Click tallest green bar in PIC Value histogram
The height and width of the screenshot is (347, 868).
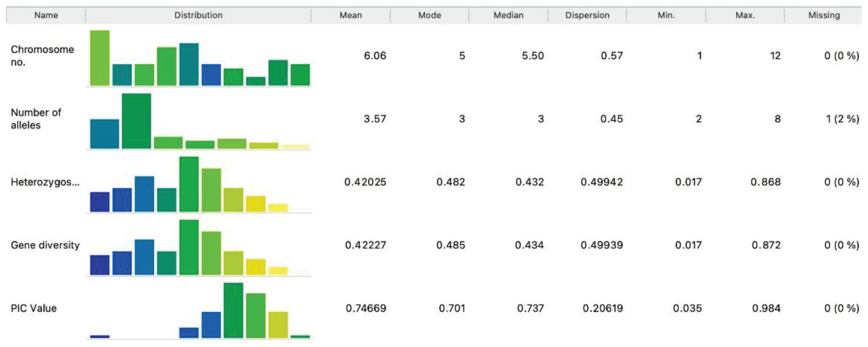233,310
